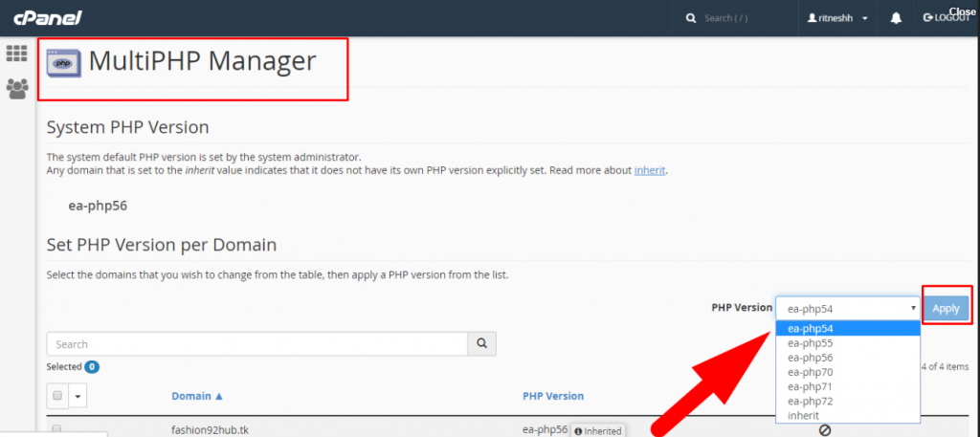Expand the select-all checkbox dropdown arrow
This screenshot has height=437, width=980.
pyautogui.click(x=78, y=395)
